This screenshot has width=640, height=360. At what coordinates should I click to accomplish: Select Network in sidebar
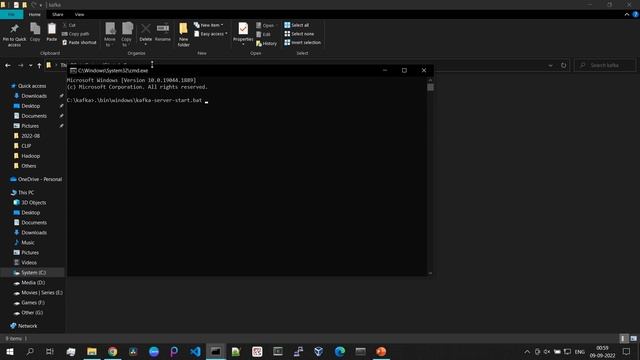(27, 326)
